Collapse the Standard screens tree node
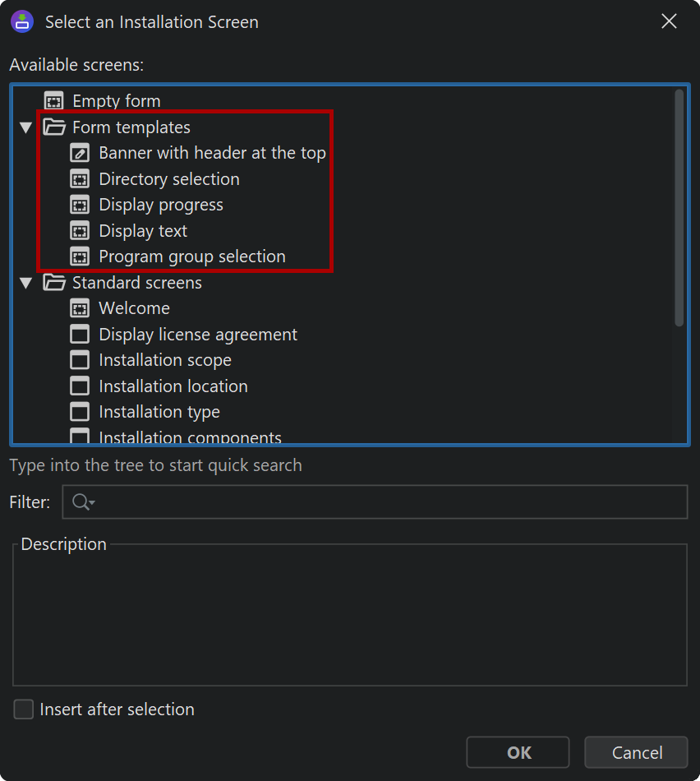 [x=26, y=283]
